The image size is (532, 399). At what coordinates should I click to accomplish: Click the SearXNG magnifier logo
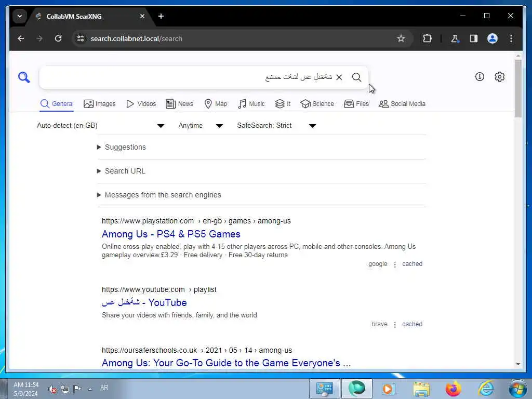pos(24,77)
